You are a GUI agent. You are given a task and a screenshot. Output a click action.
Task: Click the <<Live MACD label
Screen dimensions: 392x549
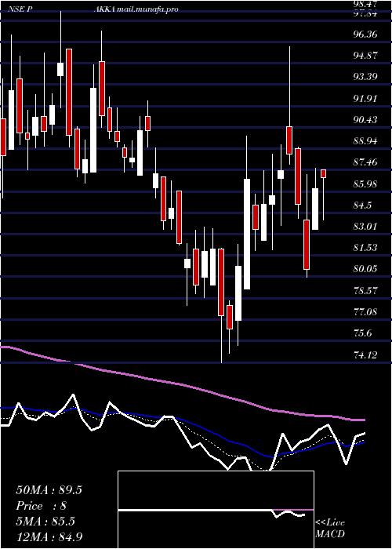[x=330, y=529]
